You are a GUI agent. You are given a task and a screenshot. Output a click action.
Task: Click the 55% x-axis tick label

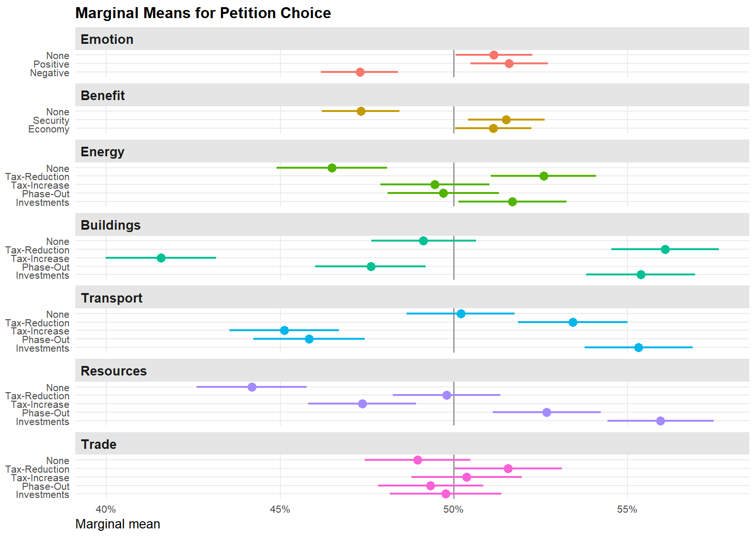pyautogui.click(x=627, y=509)
